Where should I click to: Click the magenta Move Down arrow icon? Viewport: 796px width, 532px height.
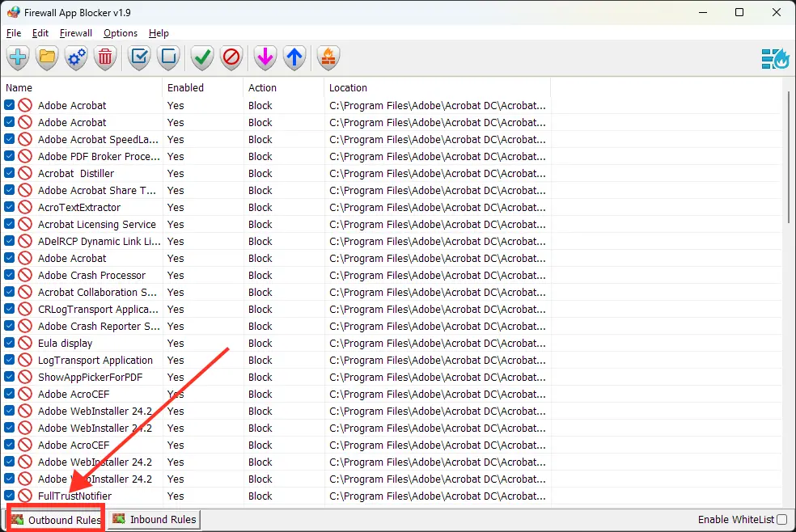[265, 57]
